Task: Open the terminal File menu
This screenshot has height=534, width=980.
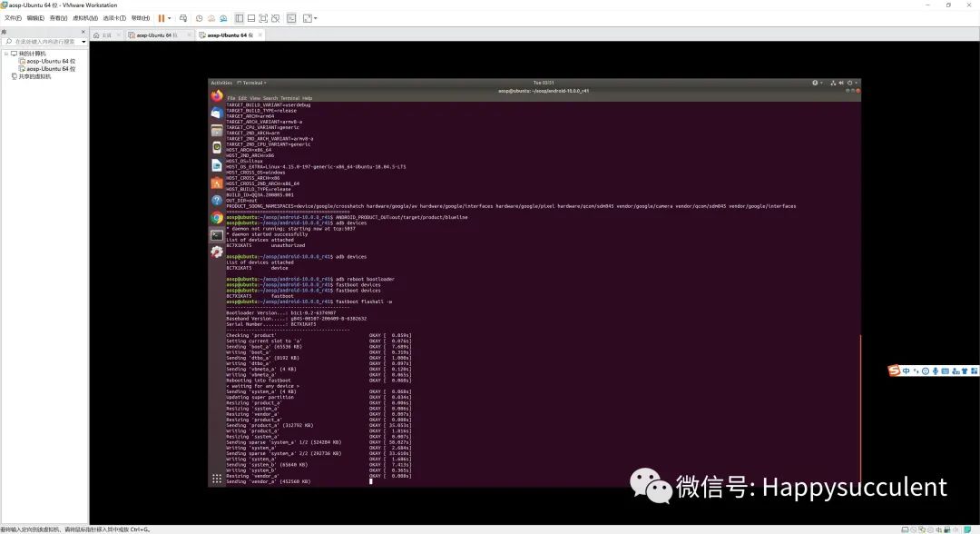Action: point(231,98)
